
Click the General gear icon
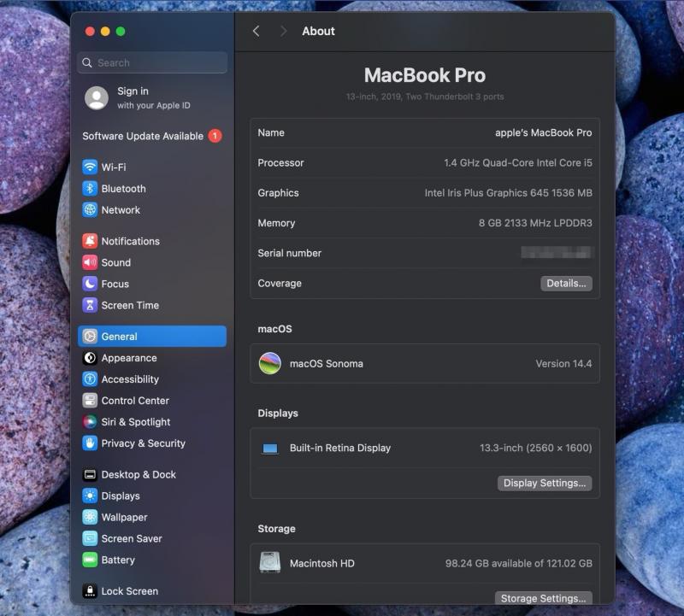[x=90, y=336]
